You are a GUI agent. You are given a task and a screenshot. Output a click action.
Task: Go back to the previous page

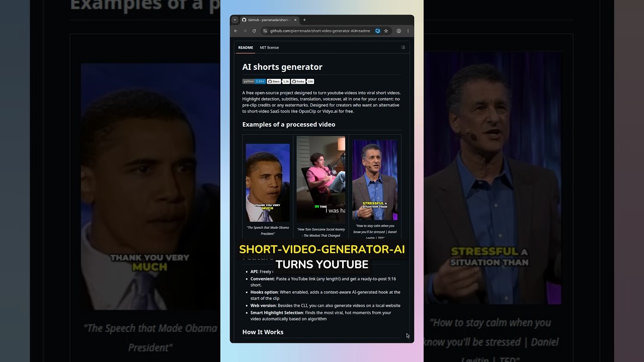point(235,31)
